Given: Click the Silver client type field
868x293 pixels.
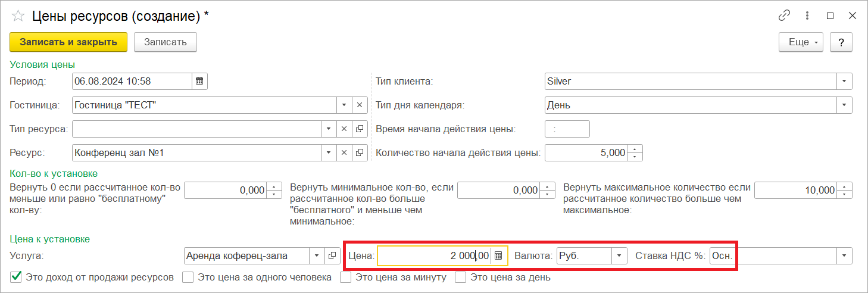Looking at the screenshot, I should (x=691, y=80).
